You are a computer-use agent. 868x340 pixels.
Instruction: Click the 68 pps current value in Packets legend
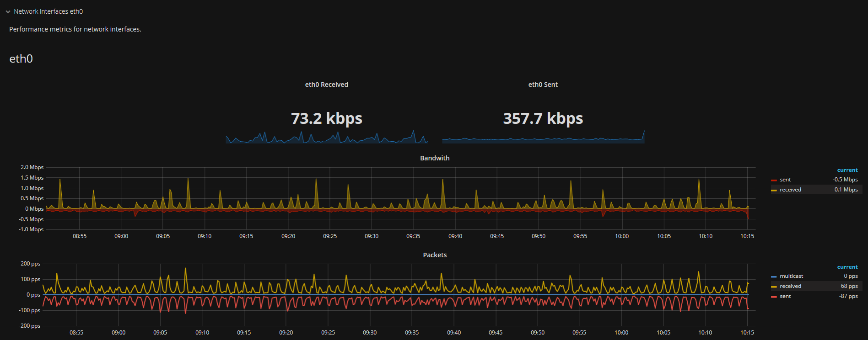coord(849,286)
